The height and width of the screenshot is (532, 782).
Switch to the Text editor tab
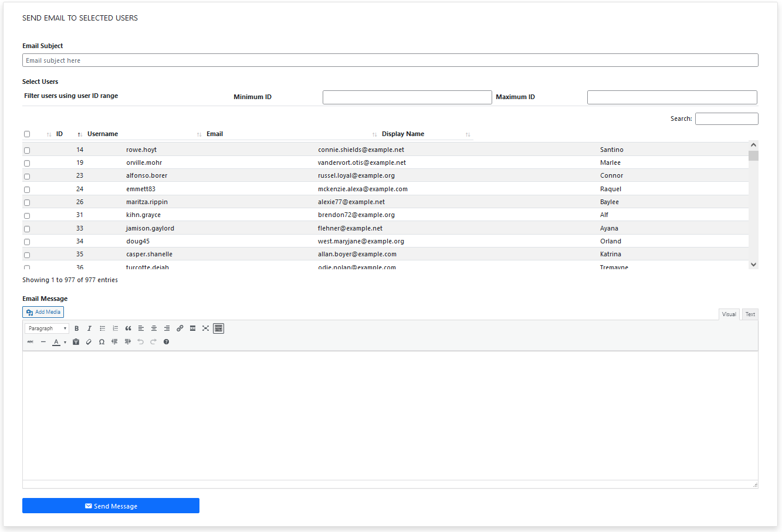(750, 314)
